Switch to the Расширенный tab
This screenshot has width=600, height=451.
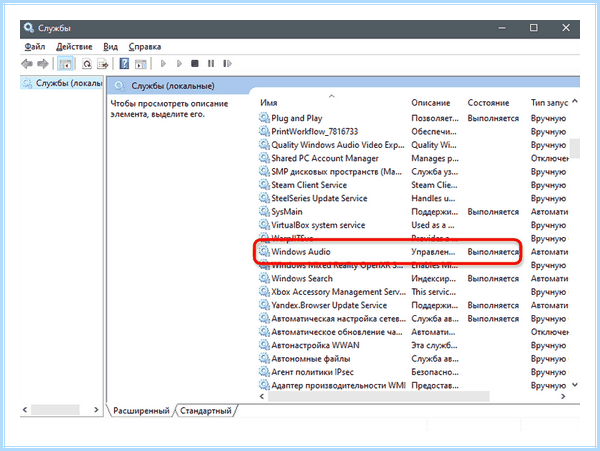click(x=141, y=410)
